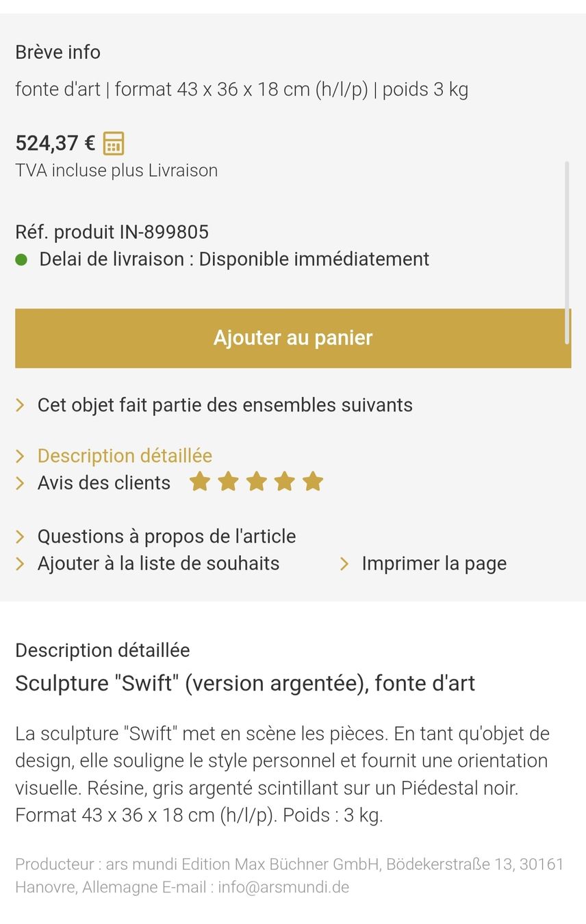Click chevron arrow before 'Ajouter à la liste de souhaits'
Image resolution: width=586 pixels, height=924 pixels.
(x=21, y=564)
